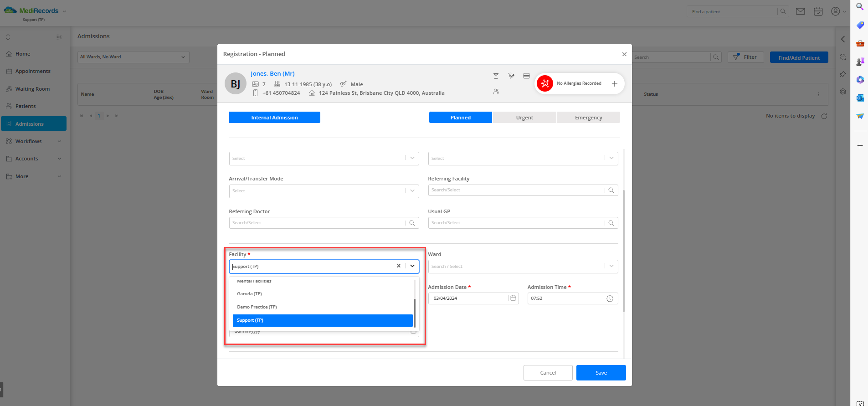Click the clock icon in Admission Time field
This screenshot has width=868, height=406.
(x=610, y=298)
